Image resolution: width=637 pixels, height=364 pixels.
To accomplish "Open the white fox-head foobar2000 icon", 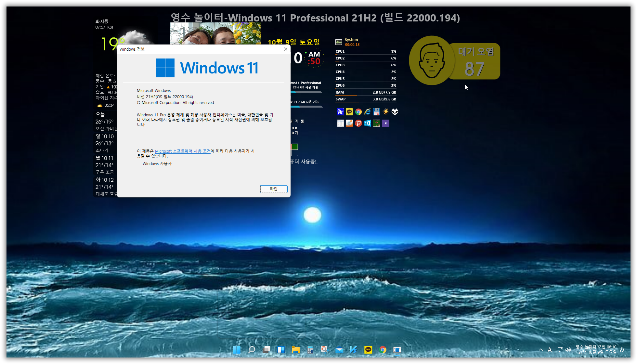I will (x=395, y=112).
